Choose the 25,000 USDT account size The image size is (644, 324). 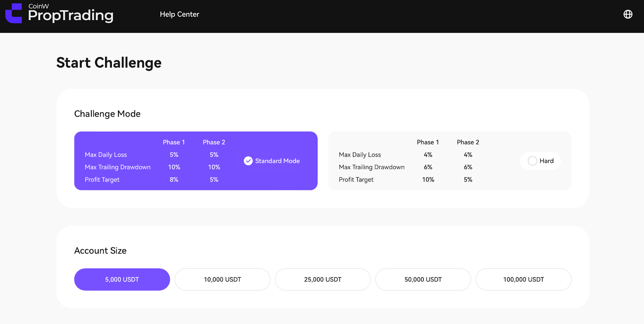pyautogui.click(x=323, y=279)
